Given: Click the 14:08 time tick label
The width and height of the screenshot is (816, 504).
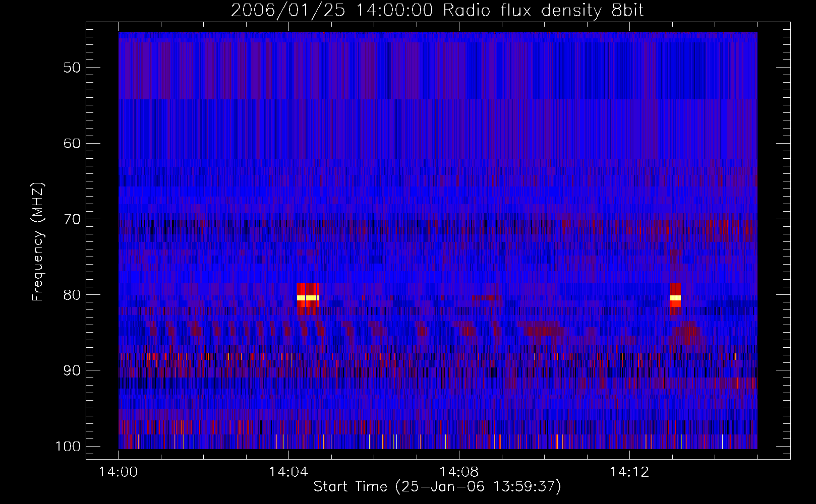Looking at the screenshot, I should coord(459,472).
